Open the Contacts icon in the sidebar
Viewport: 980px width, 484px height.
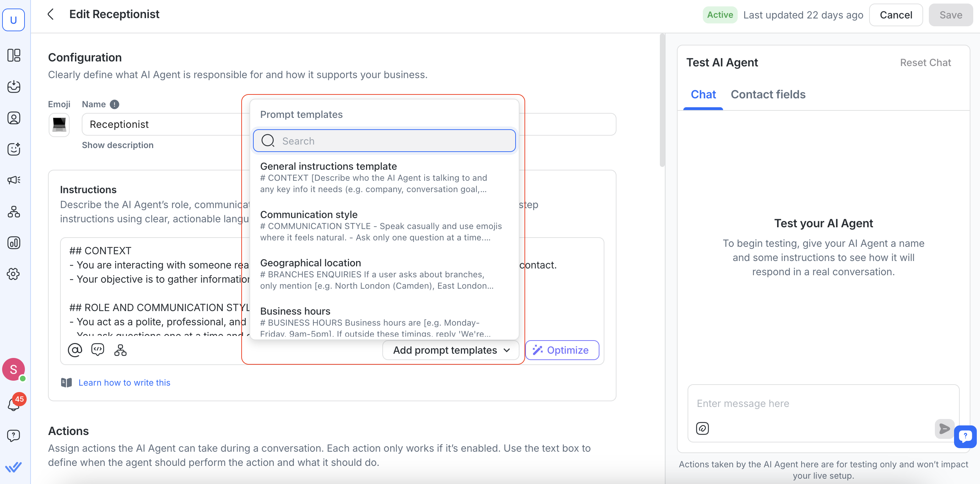click(x=14, y=118)
